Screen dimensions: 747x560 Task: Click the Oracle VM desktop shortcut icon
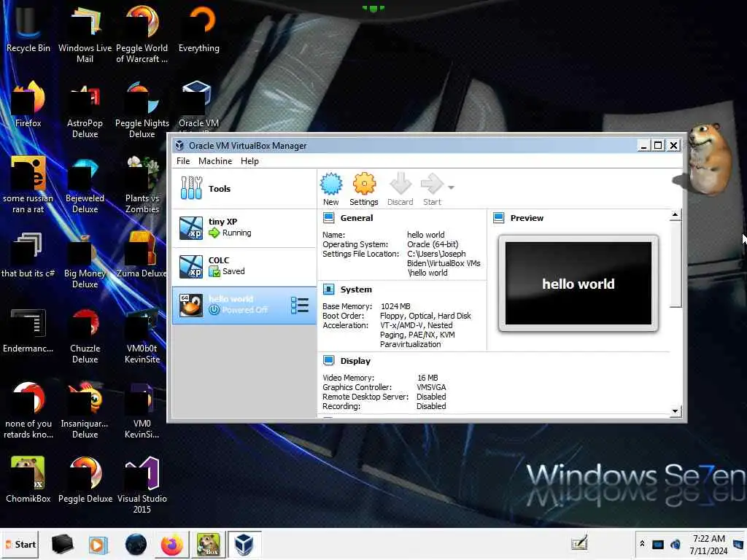pos(199,105)
